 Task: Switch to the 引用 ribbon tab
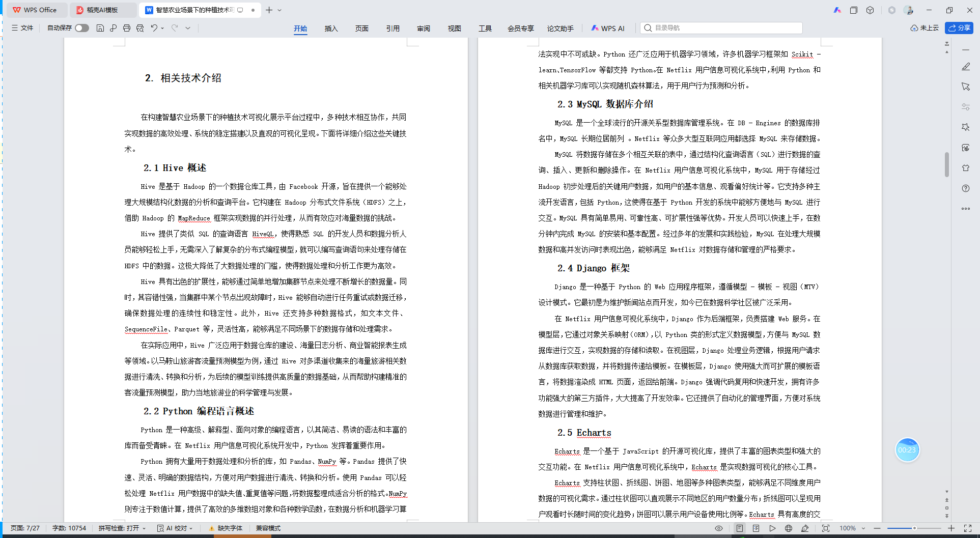pyautogui.click(x=393, y=29)
